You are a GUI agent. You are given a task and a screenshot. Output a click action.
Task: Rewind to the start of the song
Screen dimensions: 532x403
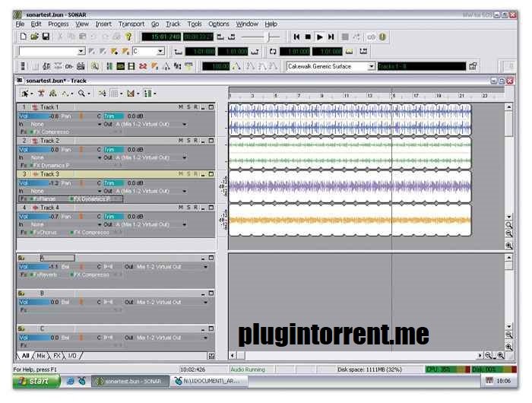tap(296, 36)
